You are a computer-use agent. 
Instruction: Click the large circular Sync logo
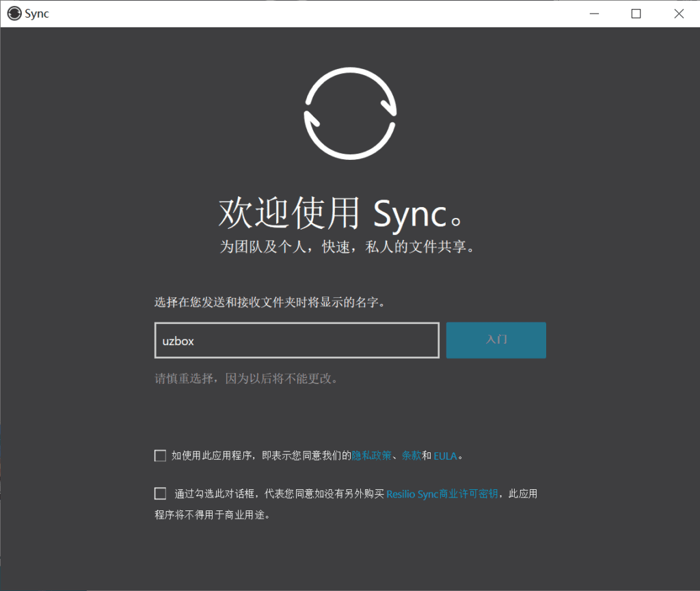[350, 113]
